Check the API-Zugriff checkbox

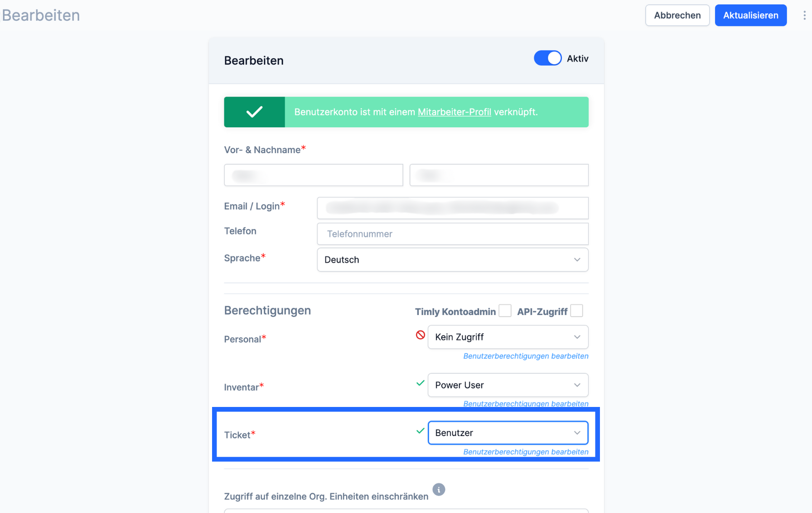576,311
